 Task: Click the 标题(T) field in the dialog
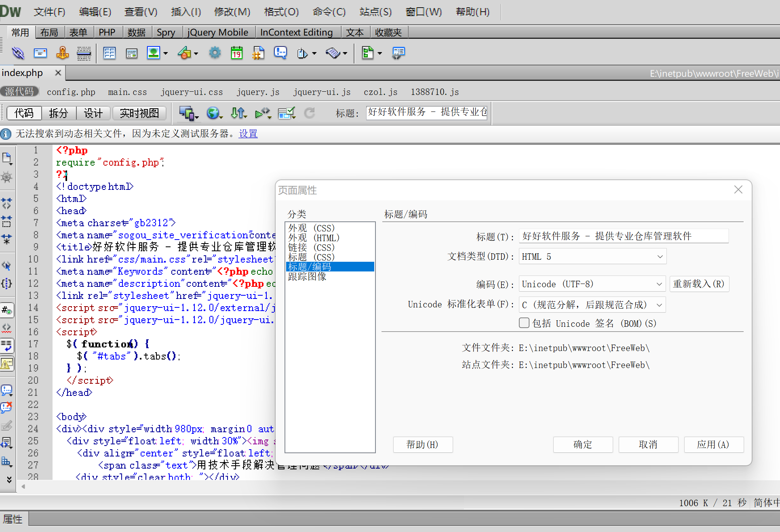pos(624,236)
